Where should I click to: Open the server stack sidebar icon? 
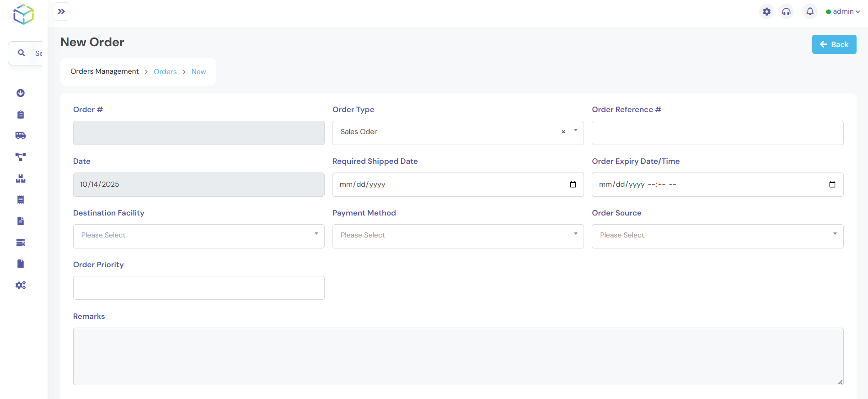(x=21, y=243)
